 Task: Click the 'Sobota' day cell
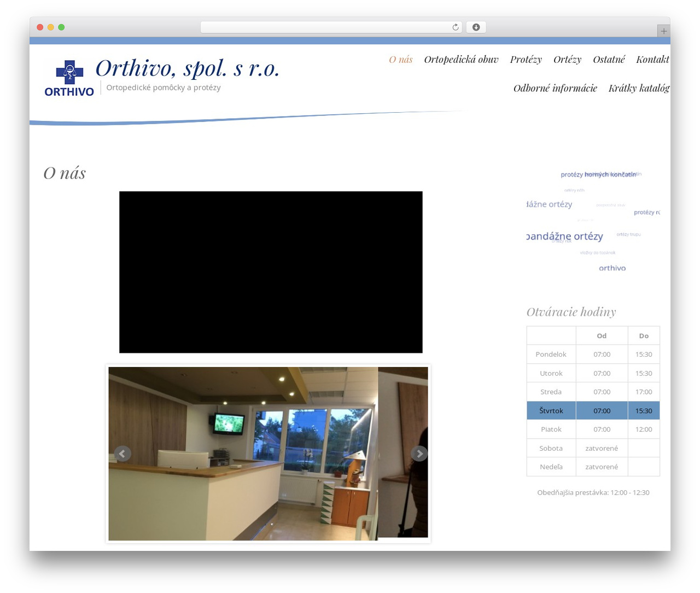point(551,448)
